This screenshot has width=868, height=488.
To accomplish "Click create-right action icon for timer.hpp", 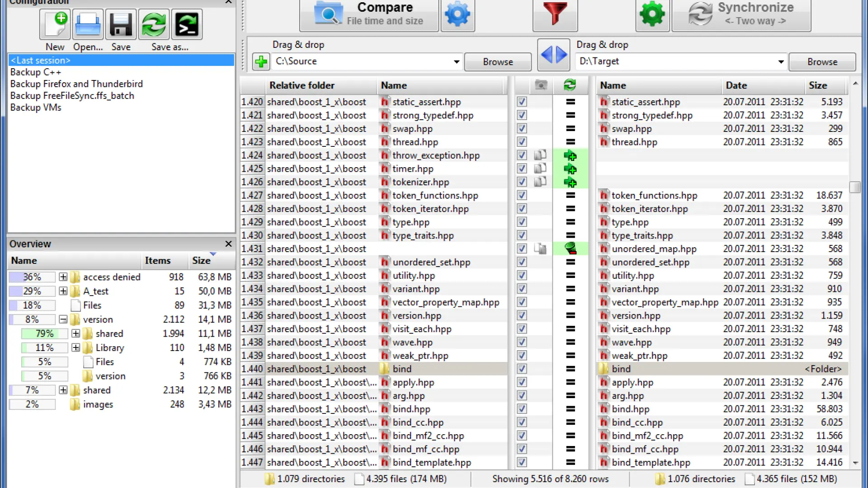I will [570, 169].
